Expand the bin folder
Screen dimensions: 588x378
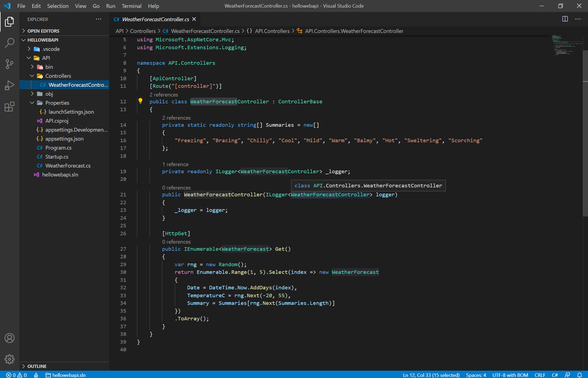point(49,67)
